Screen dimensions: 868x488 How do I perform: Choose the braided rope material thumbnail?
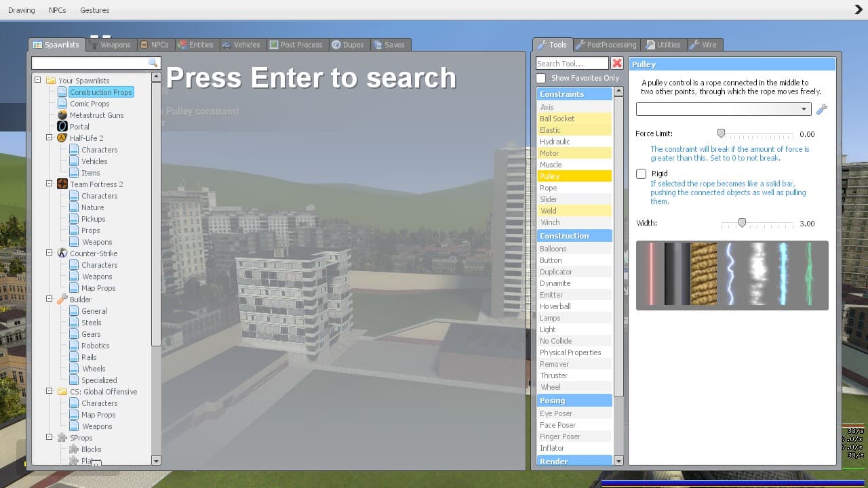click(x=704, y=274)
